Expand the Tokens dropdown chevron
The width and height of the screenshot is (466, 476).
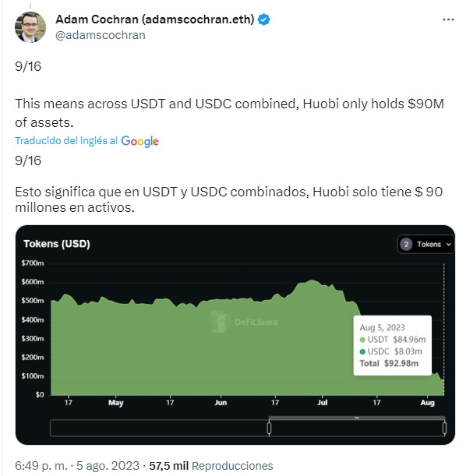449,245
